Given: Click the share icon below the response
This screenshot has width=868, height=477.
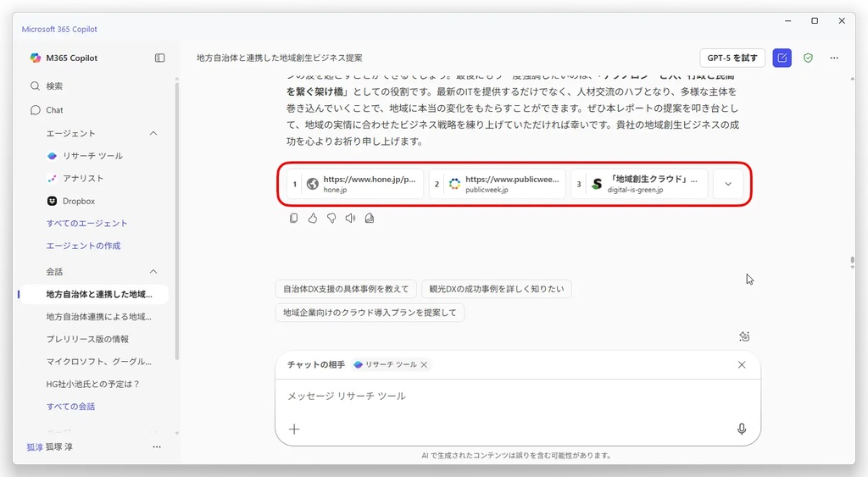Looking at the screenshot, I should pos(370,219).
